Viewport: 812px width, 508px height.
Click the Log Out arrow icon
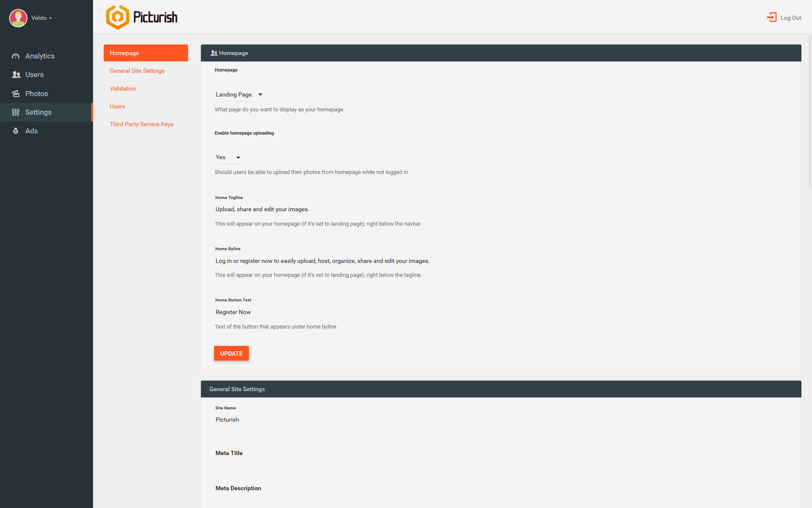(772, 17)
